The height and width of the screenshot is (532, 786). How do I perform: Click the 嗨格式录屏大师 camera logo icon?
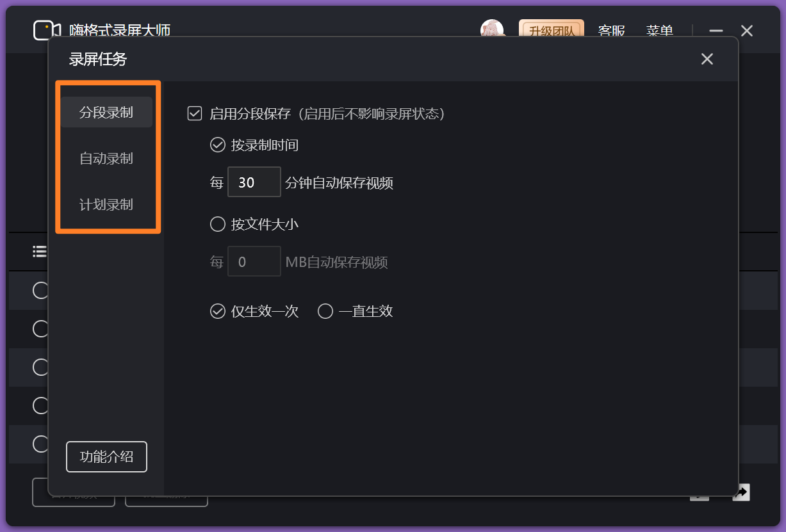pos(47,30)
